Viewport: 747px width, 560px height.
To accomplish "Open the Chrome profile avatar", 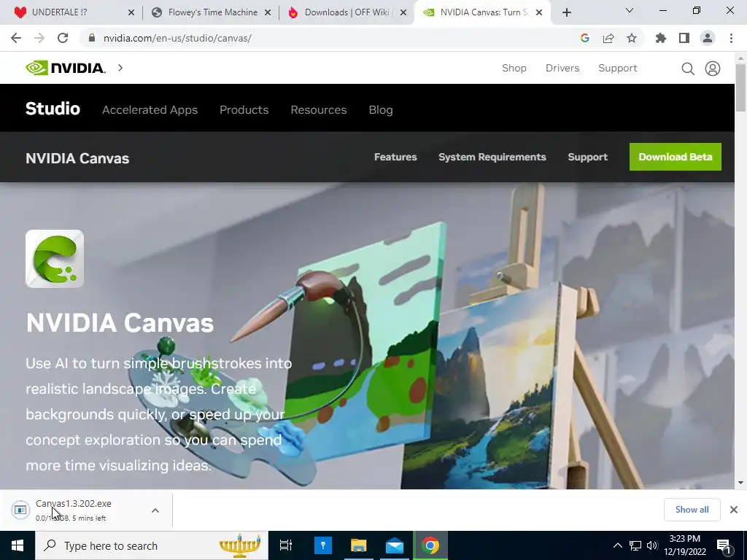I will 708,38.
